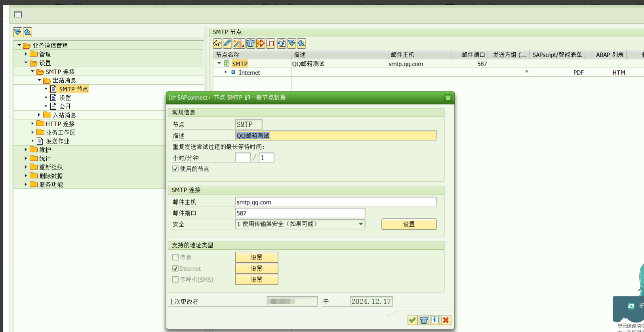Click the date field showing 2024.12.17
644x332 pixels.
click(x=372, y=302)
